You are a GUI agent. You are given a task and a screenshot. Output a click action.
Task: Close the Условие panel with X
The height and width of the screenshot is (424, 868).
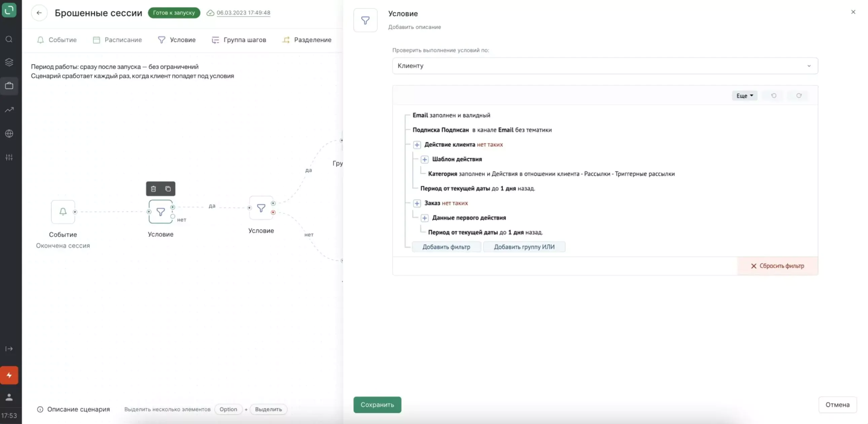pyautogui.click(x=853, y=12)
